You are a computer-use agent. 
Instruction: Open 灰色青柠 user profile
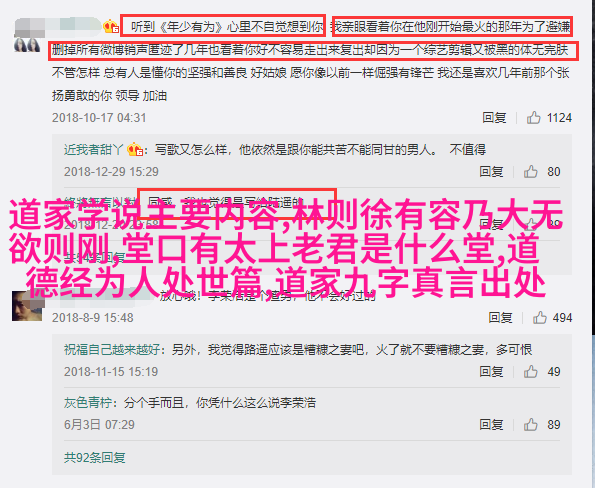tap(88, 403)
